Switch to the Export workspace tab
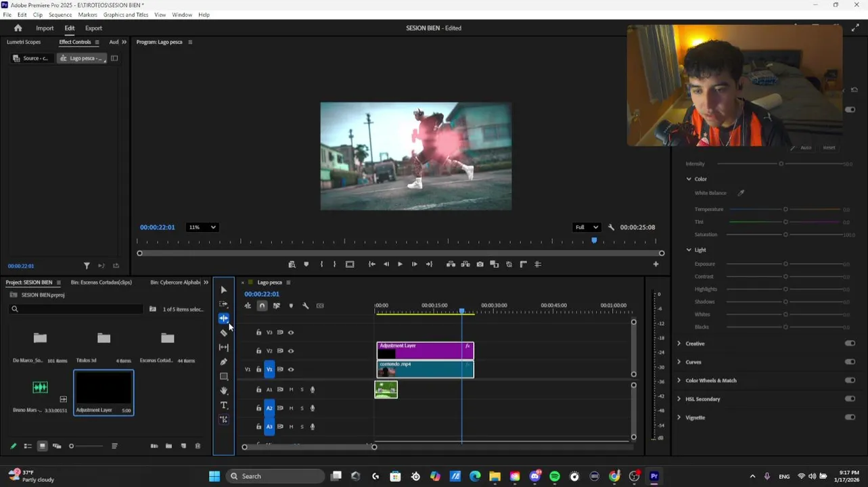The image size is (868, 487). tap(93, 28)
